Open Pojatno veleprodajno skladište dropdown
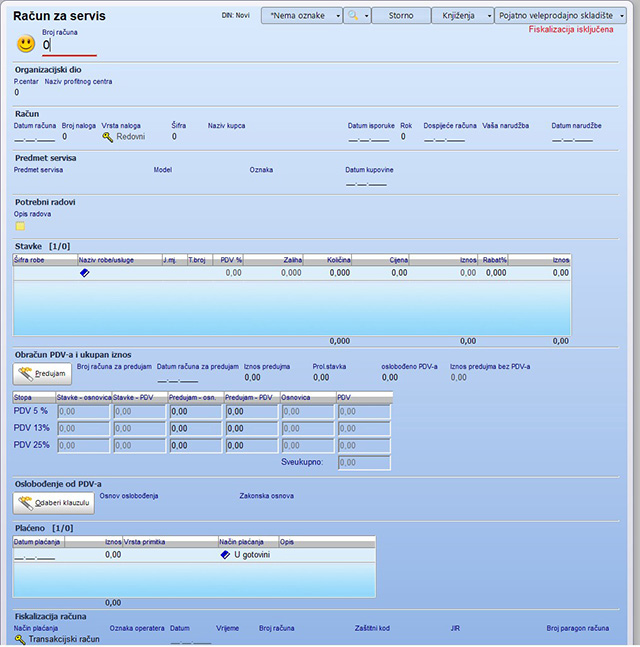 [x=560, y=16]
